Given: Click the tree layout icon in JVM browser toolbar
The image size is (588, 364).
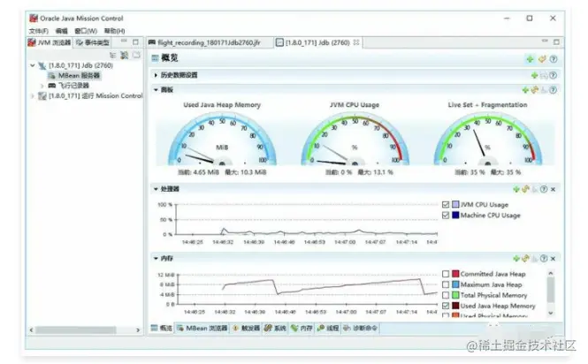Looking at the screenshot, I should pos(112,55).
